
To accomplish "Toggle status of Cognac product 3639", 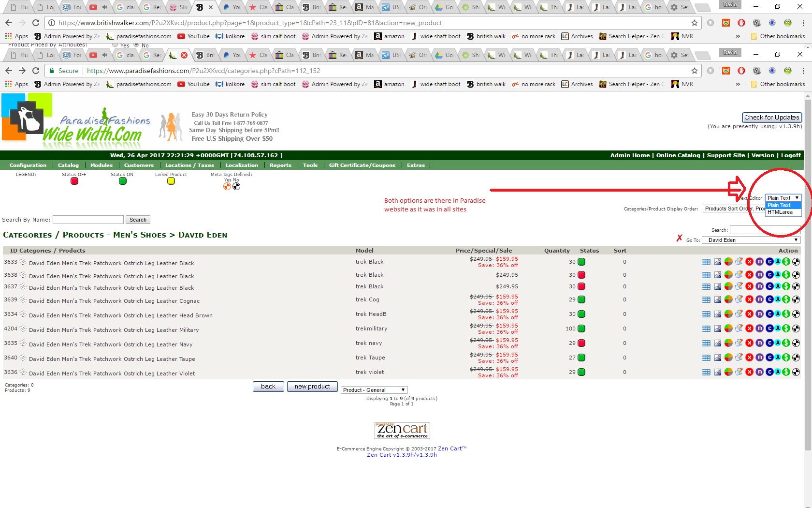I will point(581,299).
